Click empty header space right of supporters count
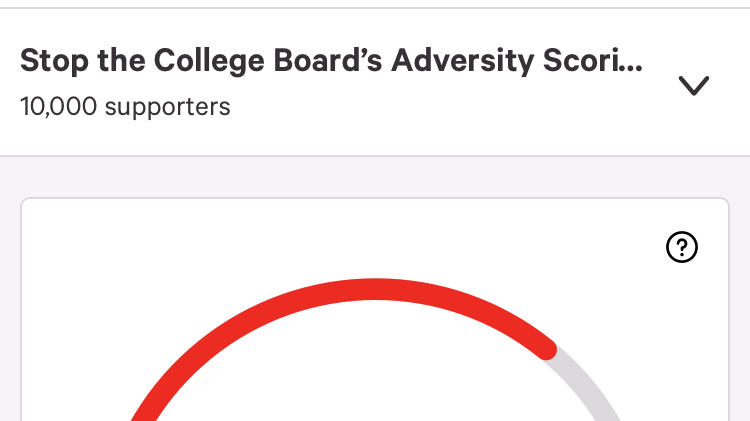 coord(450,108)
